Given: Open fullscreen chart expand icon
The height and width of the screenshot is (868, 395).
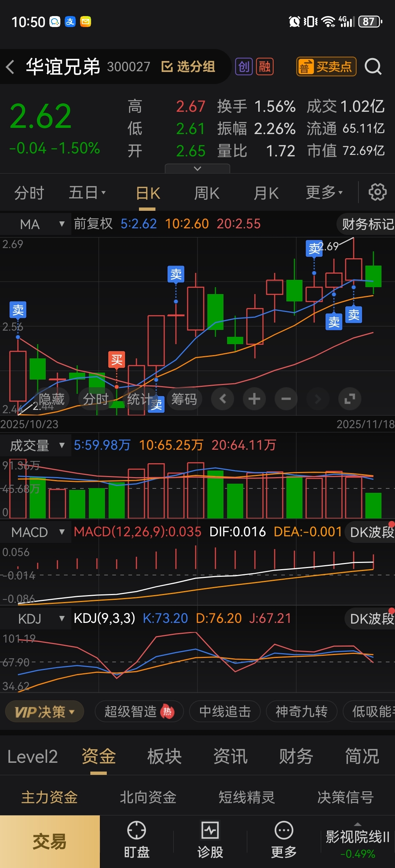Looking at the screenshot, I should (350, 399).
